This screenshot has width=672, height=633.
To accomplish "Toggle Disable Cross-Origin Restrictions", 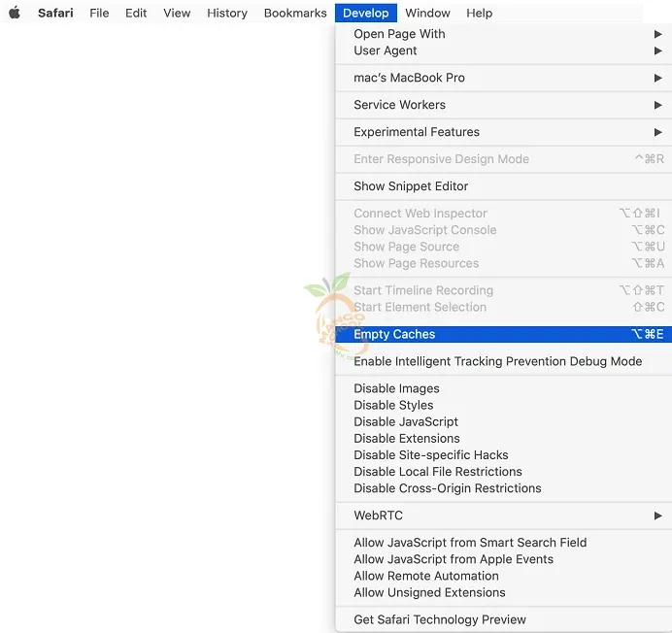I will coord(504,488).
